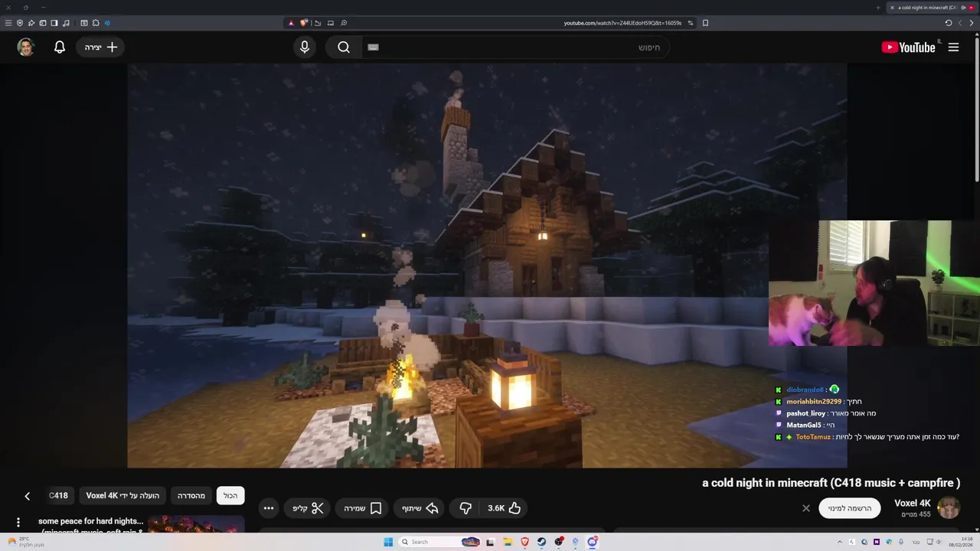980x551 pixels.
Task: Open the Brave shields lion icon
Action: [x=304, y=23]
